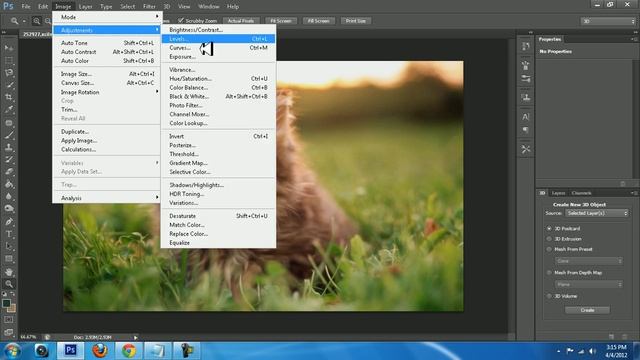Screen dimensions: 640x360
Task: Select the Crop tool
Action: [9, 97]
